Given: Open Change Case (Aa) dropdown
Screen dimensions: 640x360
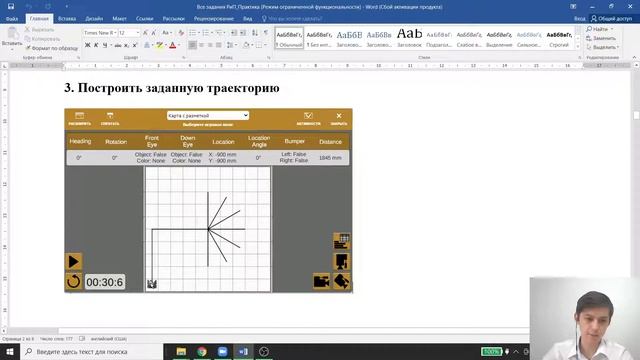Looking at the screenshot, I should tap(167, 33).
